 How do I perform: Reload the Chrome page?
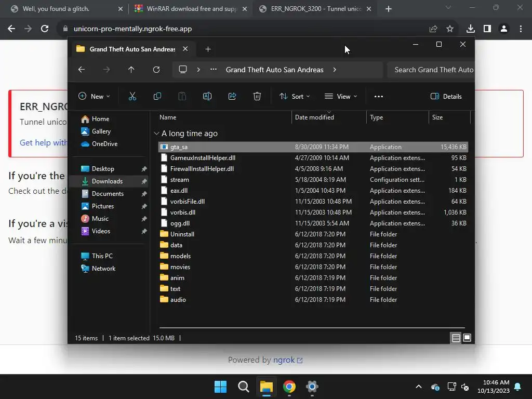(45, 29)
